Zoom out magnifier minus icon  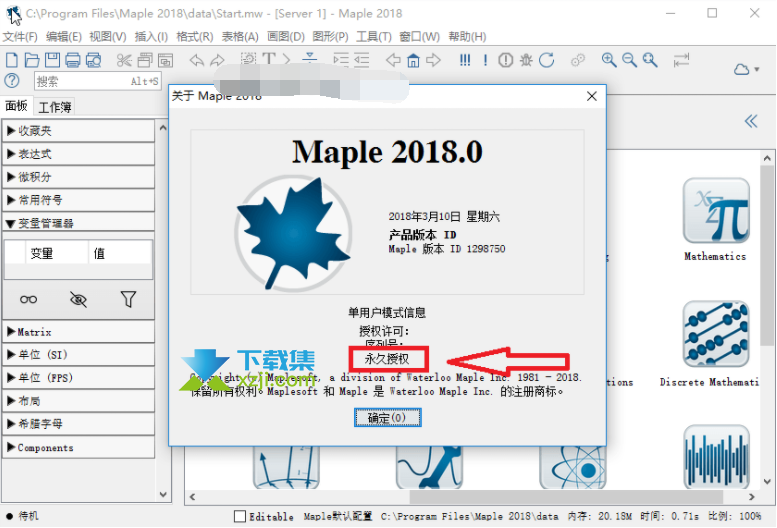(629, 60)
